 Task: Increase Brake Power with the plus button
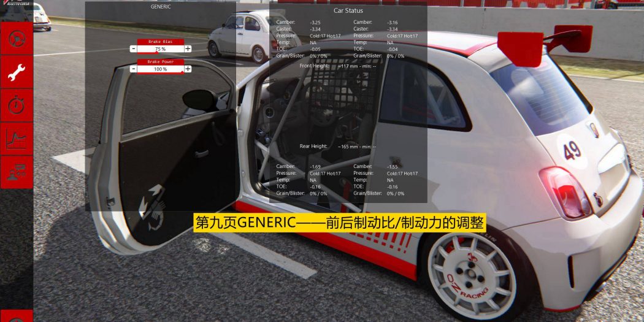[188, 69]
